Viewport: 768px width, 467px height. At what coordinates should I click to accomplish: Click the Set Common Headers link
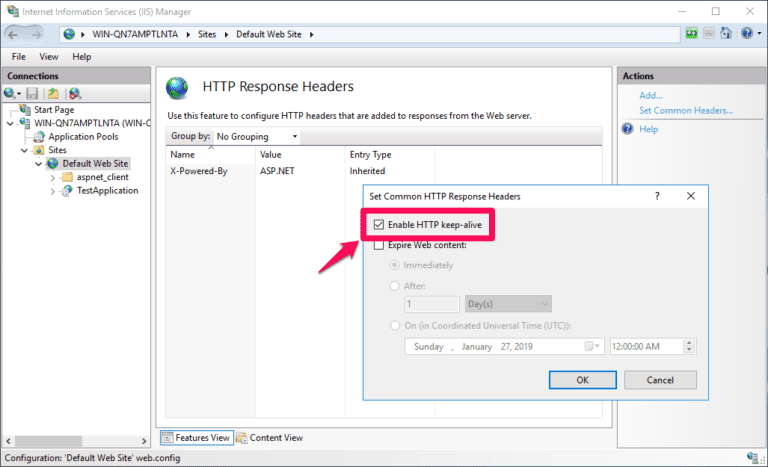coord(686,110)
